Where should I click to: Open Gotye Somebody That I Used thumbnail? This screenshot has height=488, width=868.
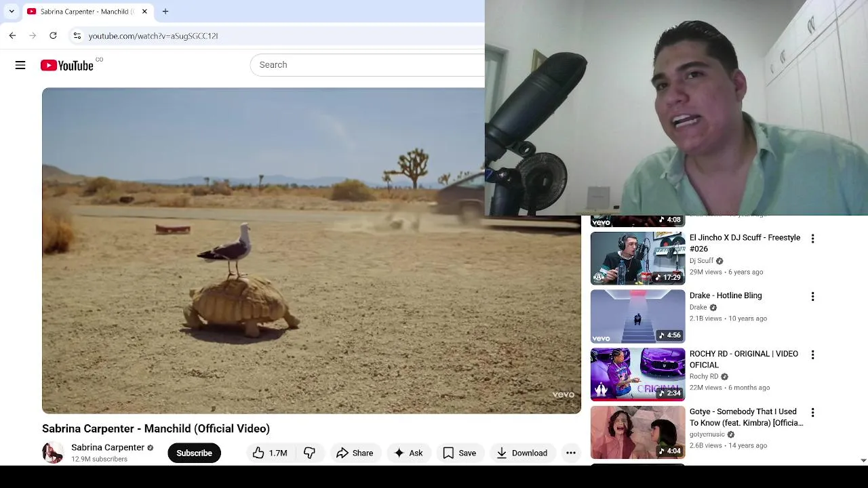point(637,432)
